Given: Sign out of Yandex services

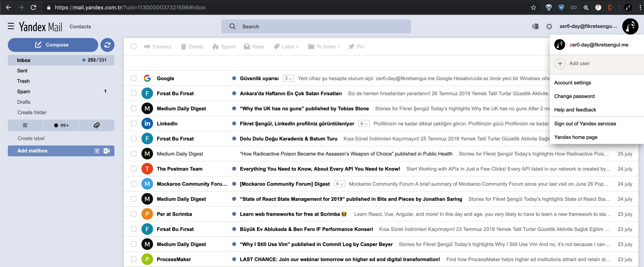Looking at the screenshot, I should pyautogui.click(x=585, y=124).
